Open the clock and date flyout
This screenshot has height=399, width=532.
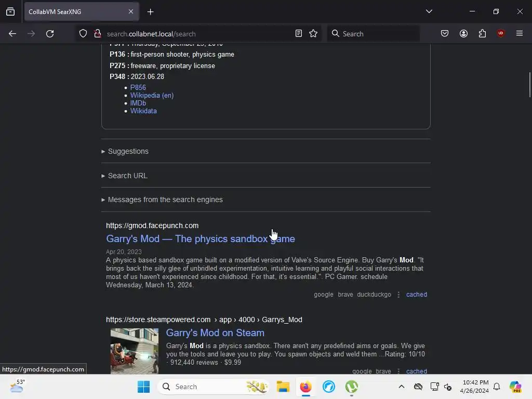pyautogui.click(x=474, y=387)
